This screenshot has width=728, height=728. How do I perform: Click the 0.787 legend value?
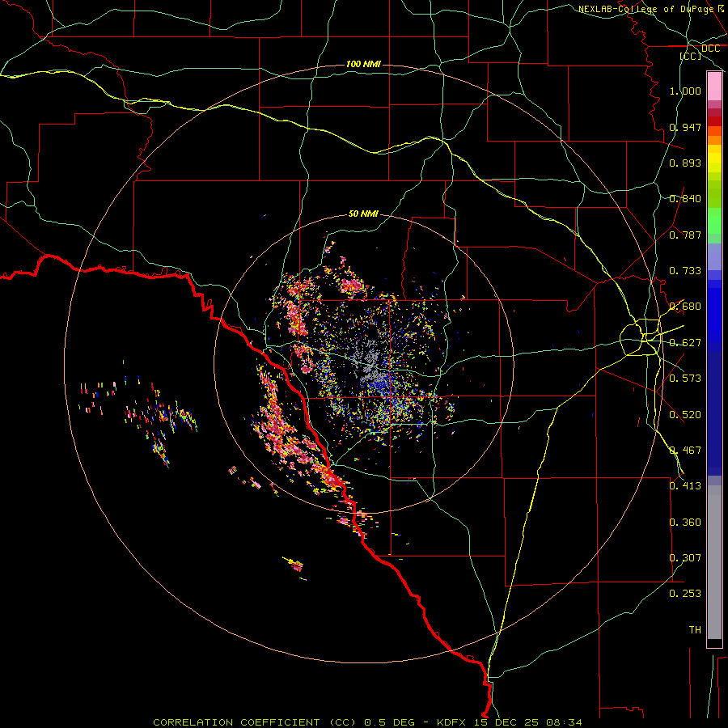[x=685, y=235]
